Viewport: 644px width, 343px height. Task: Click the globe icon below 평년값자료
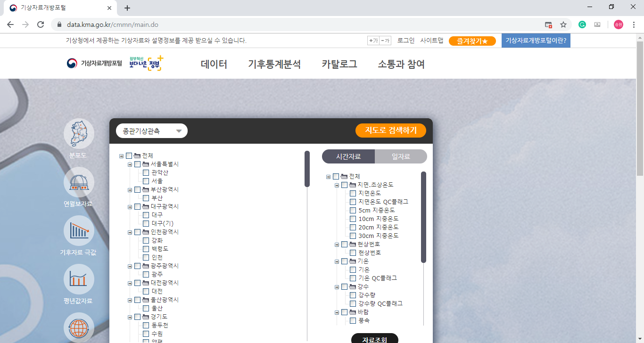click(x=79, y=328)
